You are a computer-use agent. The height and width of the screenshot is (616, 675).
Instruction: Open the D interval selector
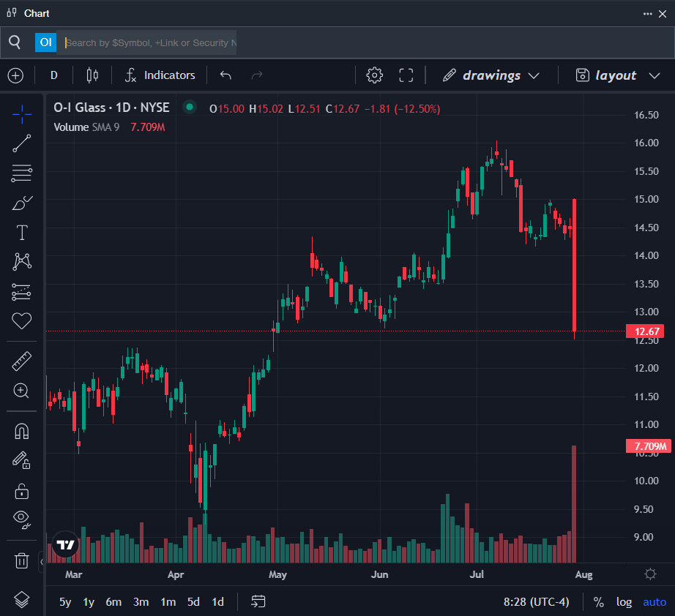[54, 75]
